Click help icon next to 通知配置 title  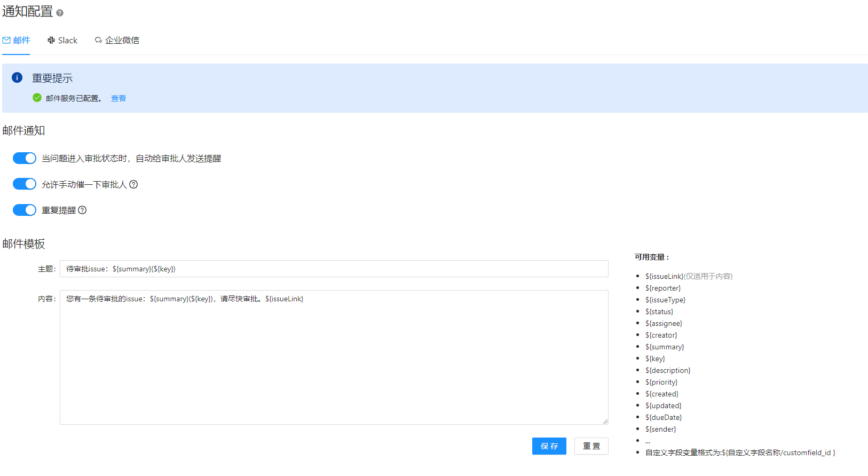tap(60, 13)
